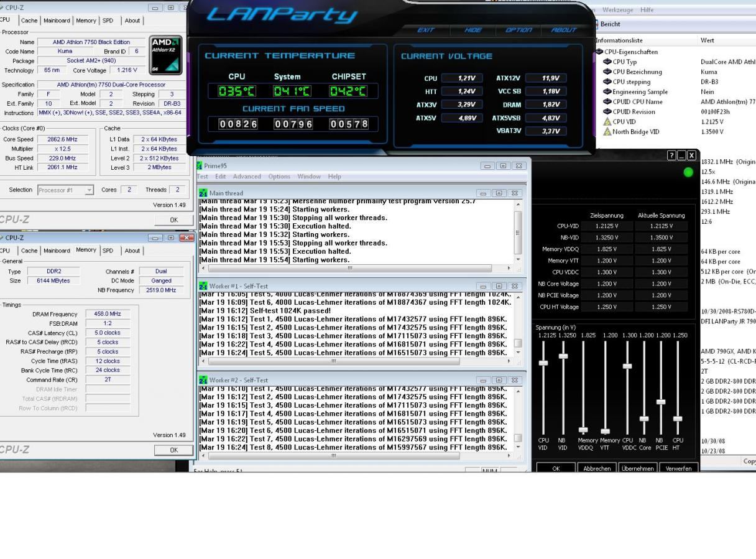Click EXIT in the LANParty monitor

pos(426,30)
